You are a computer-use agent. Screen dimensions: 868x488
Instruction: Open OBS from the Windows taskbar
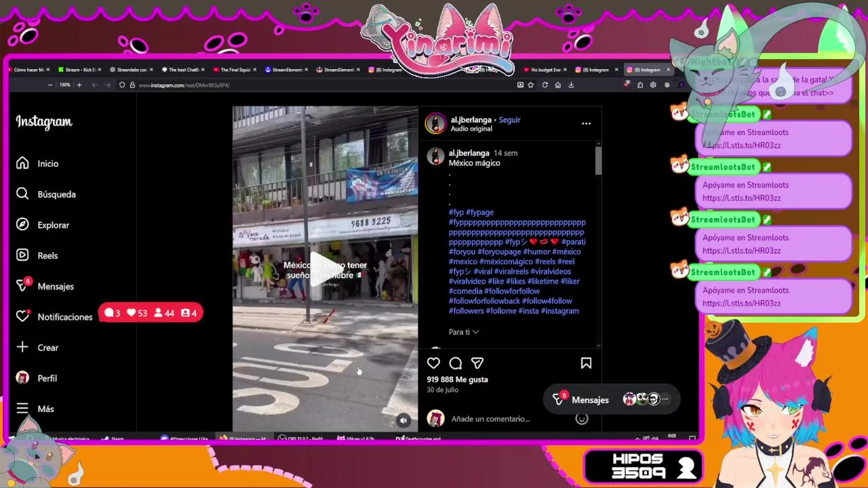click(x=300, y=439)
